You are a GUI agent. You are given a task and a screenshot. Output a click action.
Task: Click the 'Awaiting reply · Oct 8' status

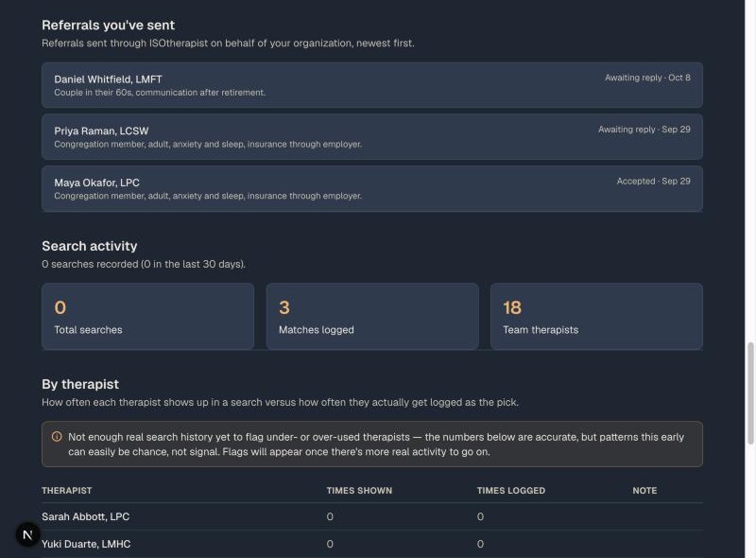click(x=647, y=78)
